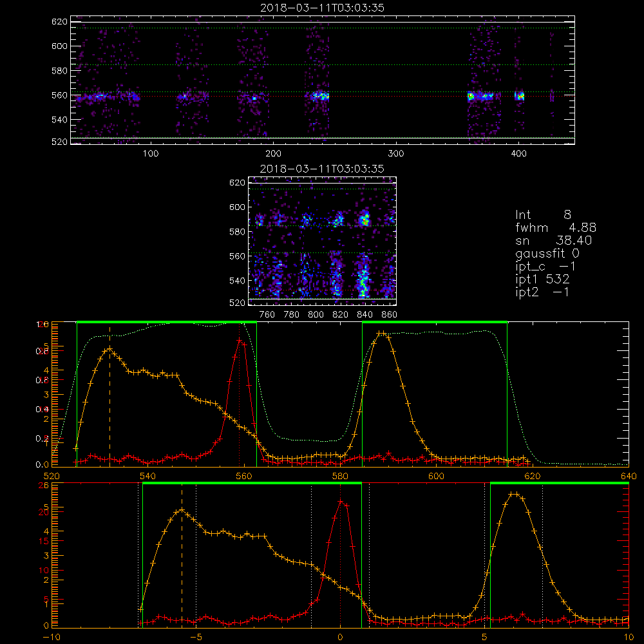The height and width of the screenshot is (644, 644).
Task: Click x-axis label -10 under the bottom plot
Action: pos(52,638)
